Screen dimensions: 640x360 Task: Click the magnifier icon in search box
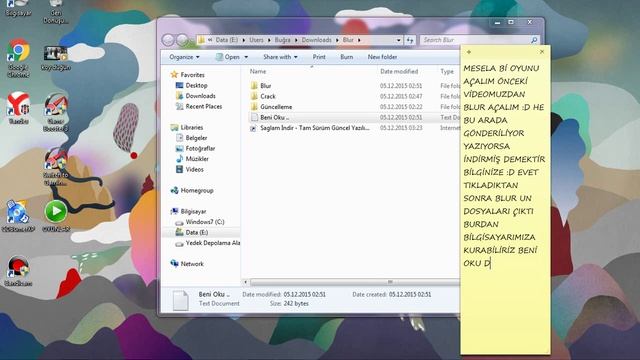(x=534, y=40)
